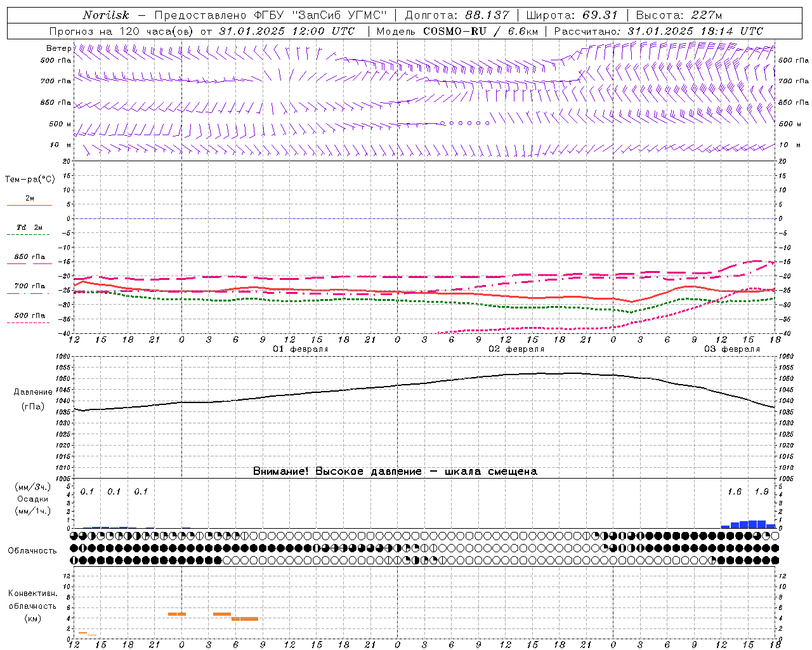Click the '02 февраля' date label

click(x=516, y=349)
